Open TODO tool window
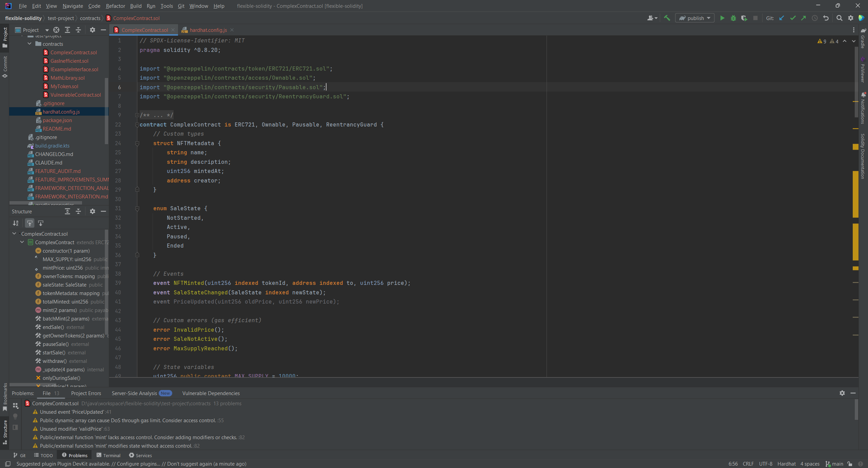This screenshot has width=868, height=468. (43, 455)
